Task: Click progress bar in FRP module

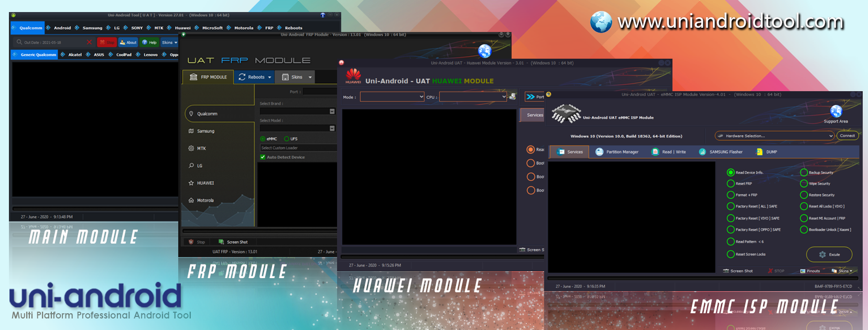Action: pyautogui.click(x=259, y=231)
